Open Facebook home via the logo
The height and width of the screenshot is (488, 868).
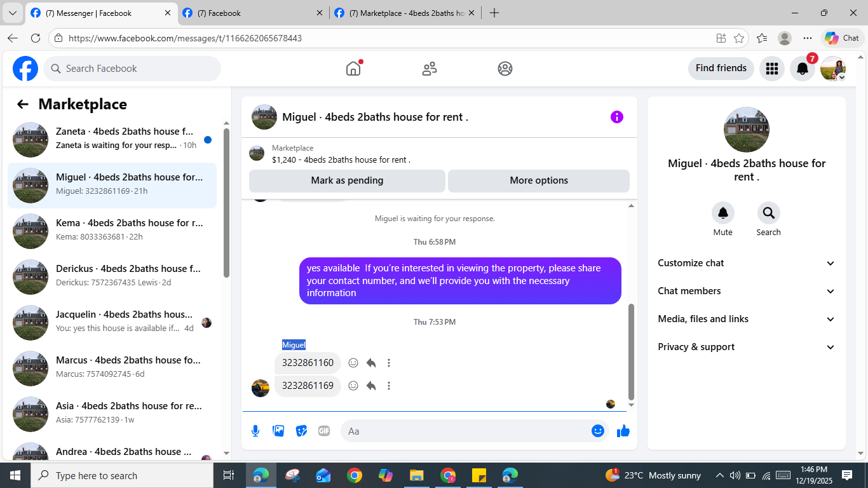click(25, 69)
